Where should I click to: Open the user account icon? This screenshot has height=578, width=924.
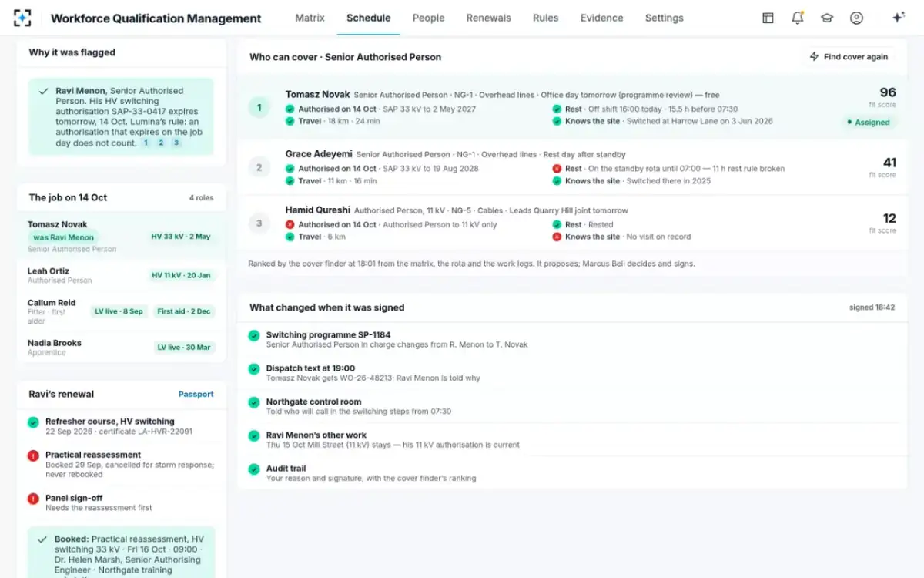click(x=856, y=18)
